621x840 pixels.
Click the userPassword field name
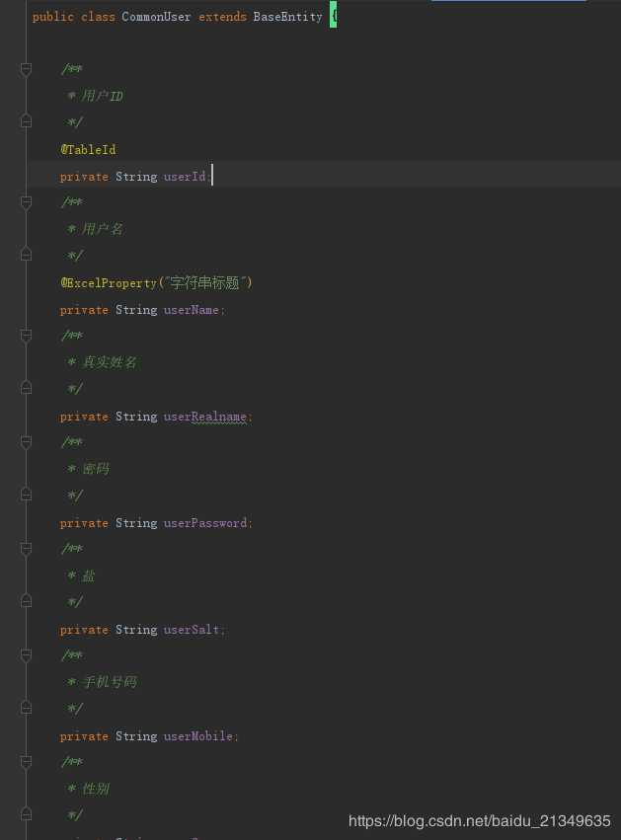[x=205, y=523]
